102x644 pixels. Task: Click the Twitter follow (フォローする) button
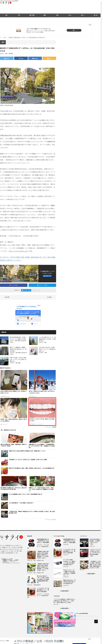pos(26,290)
